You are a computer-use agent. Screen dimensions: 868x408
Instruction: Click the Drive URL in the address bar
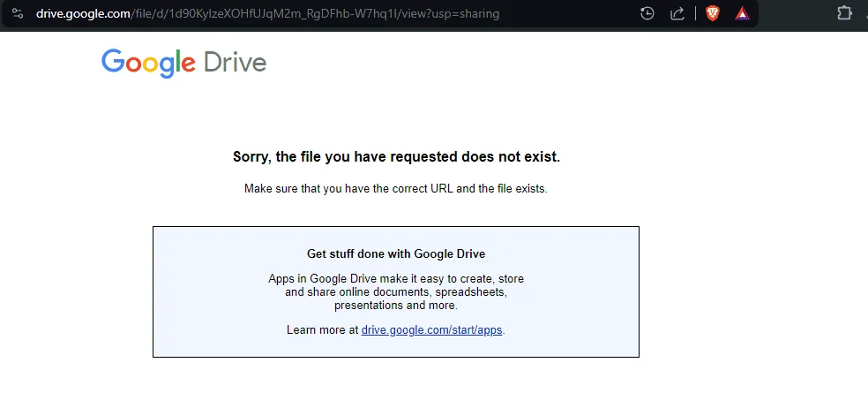[x=267, y=14]
